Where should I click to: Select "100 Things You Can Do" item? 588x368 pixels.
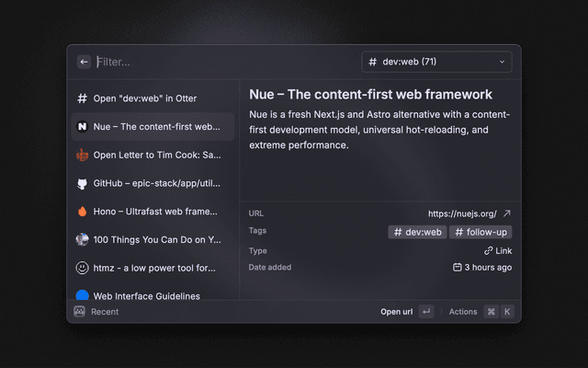coord(156,239)
